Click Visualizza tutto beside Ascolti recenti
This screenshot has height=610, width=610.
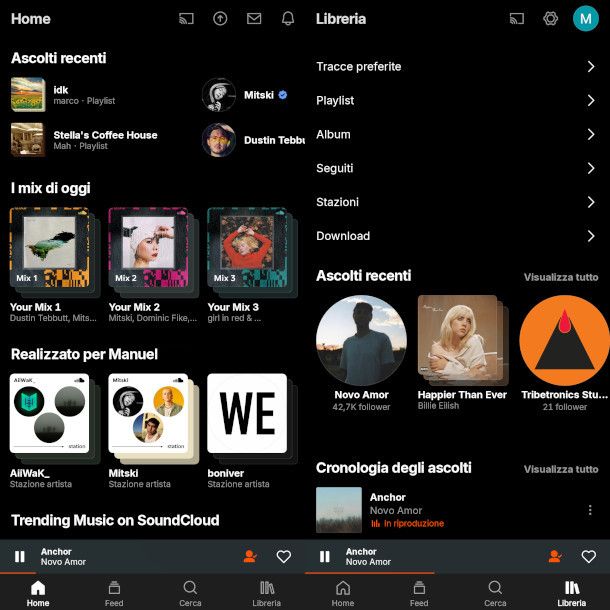[x=561, y=277]
